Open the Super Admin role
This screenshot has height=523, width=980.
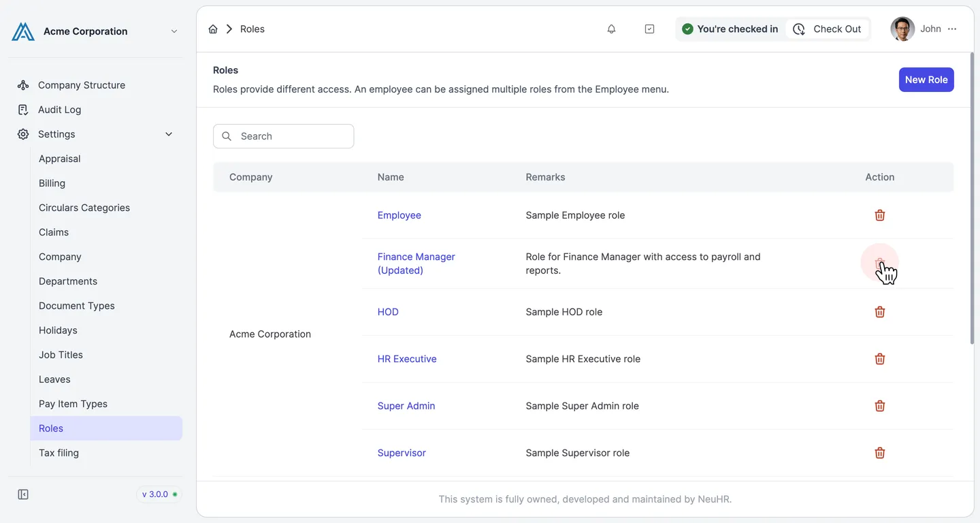tap(406, 406)
